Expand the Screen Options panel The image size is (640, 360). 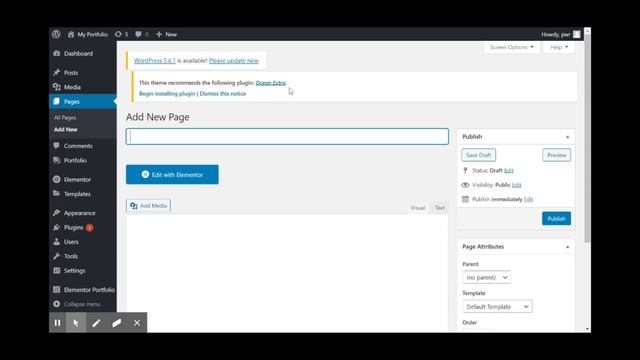pos(511,47)
